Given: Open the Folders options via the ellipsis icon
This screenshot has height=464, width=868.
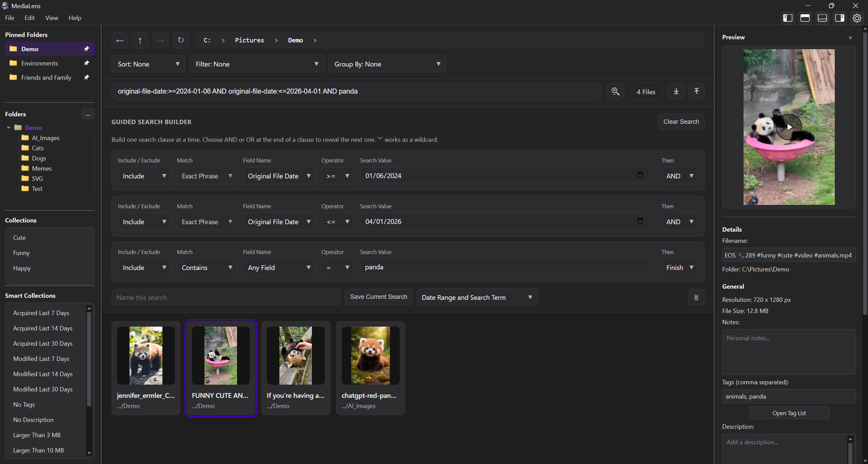Looking at the screenshot, I should click(x=88, y=114).
